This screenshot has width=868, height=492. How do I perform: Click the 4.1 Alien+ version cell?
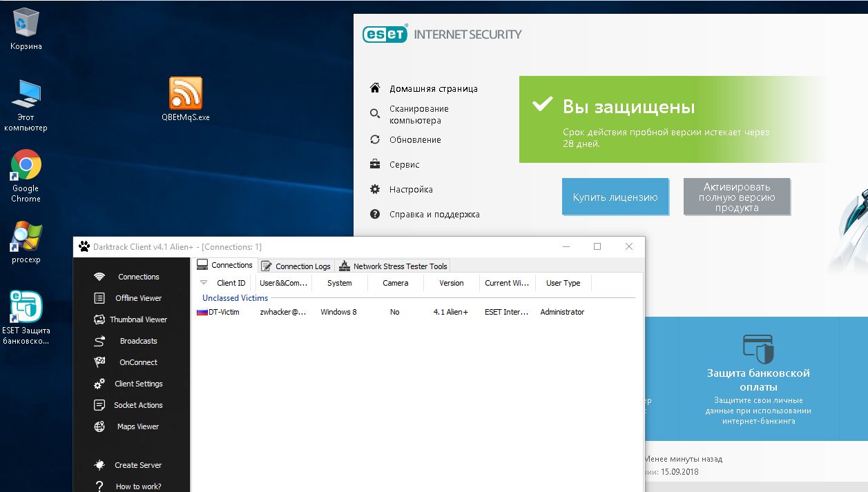[x=451, y=312]
